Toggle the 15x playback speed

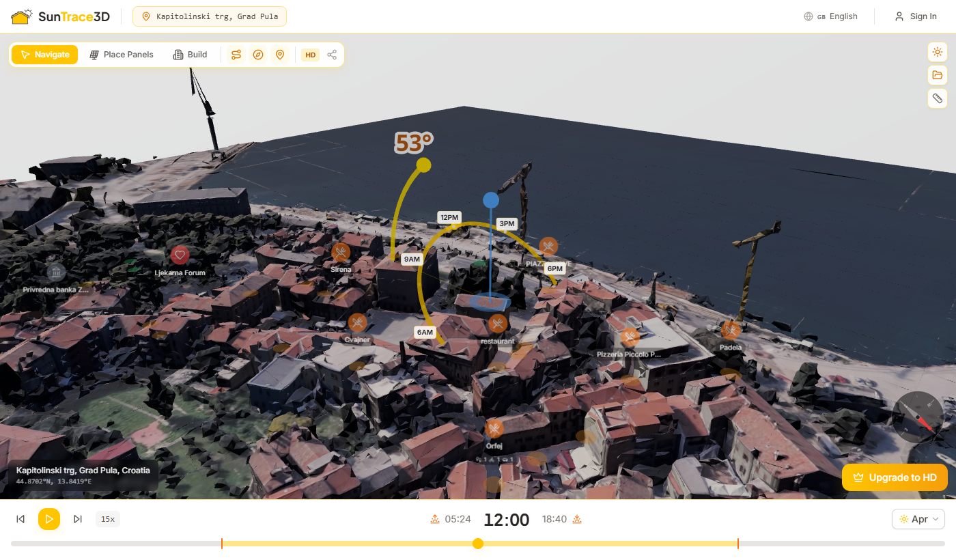tap(107, 519)
